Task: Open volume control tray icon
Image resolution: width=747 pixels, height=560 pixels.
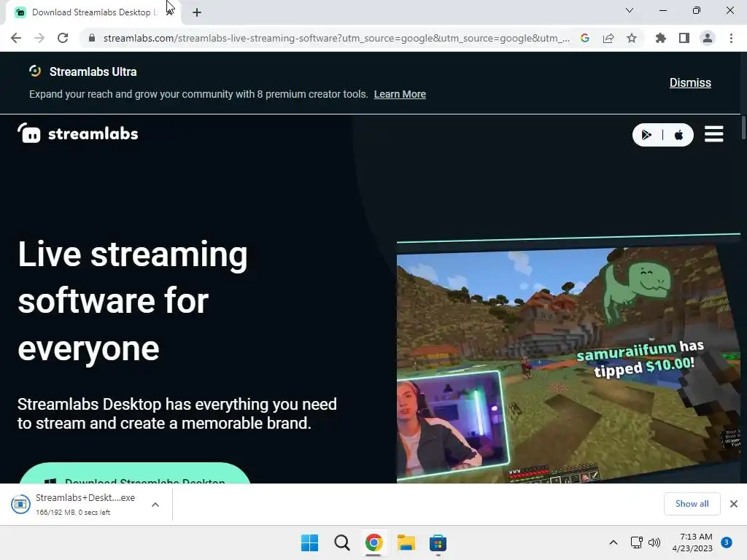Action: [x=654, y=542]
